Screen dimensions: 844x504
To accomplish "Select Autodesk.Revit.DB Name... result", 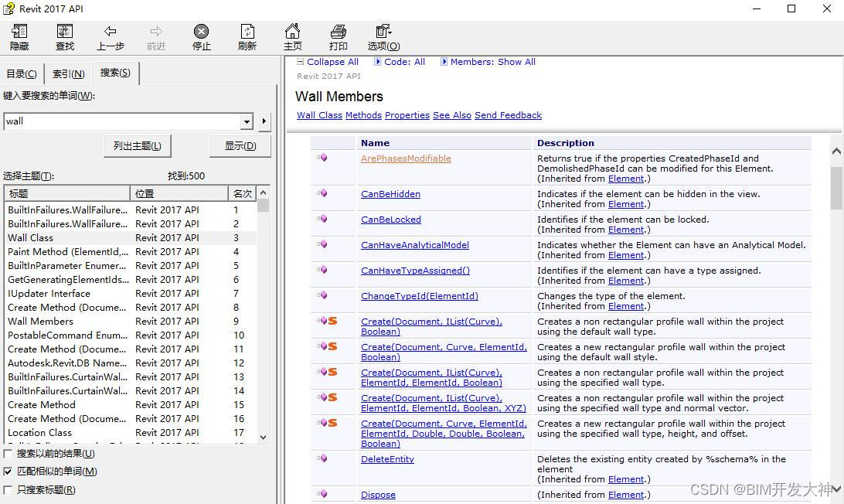I will click(131, 363).
